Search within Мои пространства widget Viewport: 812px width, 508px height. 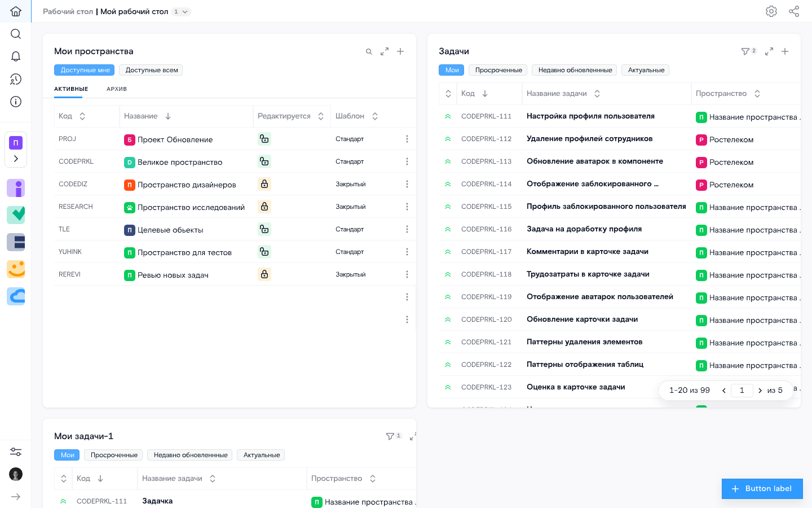[x=369, y=51]
